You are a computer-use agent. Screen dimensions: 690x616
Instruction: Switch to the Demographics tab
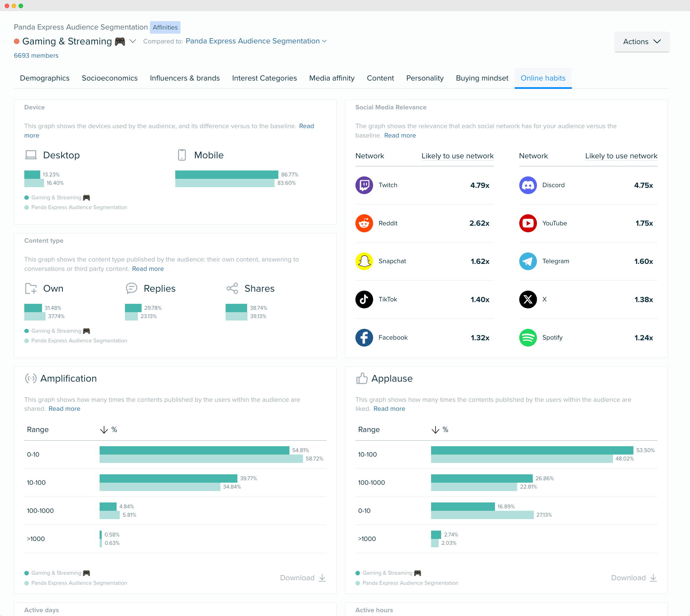click(x=44, y=78)
